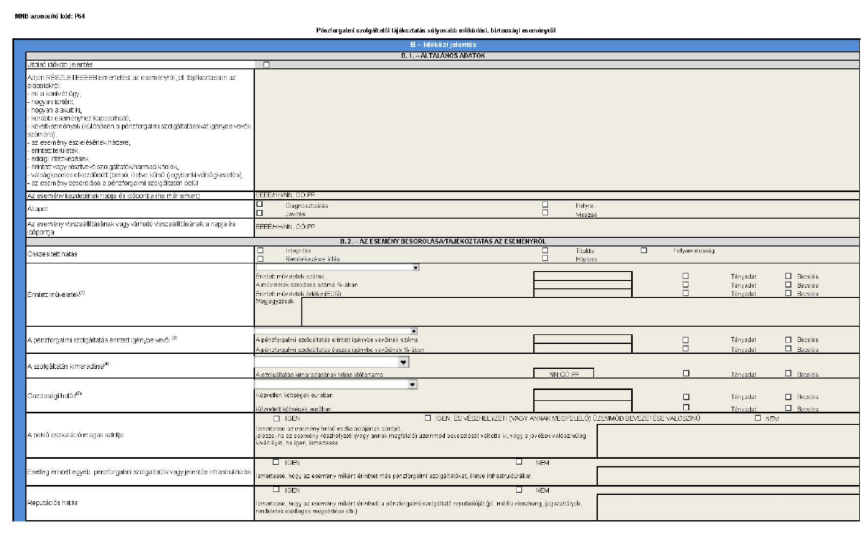Viewport: 868px width, 535px height.
Task: Click the Reputációs hatás explanation text box
Action: (x=728, y=507)
